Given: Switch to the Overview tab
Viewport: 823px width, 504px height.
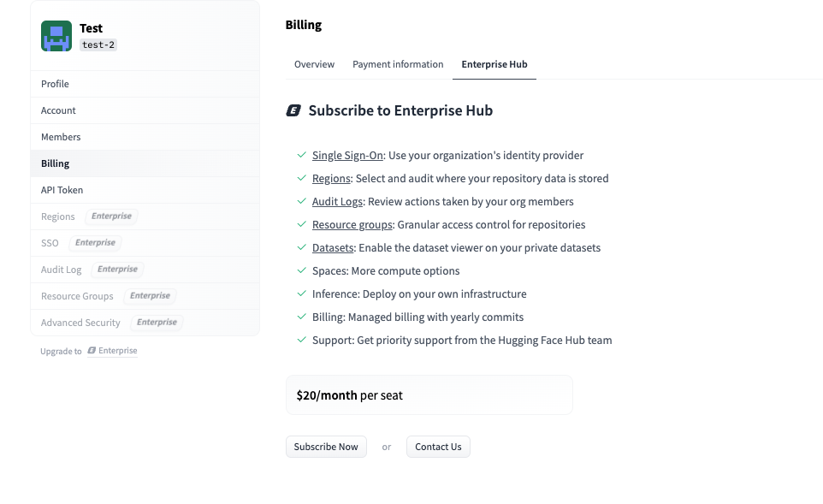Looking at the screenshot, I should (314, 64).
